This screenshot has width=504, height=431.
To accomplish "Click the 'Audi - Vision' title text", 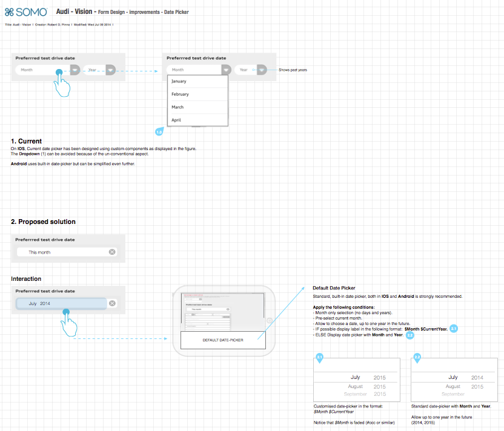I will pyautogui.click(x=74, y=12).
